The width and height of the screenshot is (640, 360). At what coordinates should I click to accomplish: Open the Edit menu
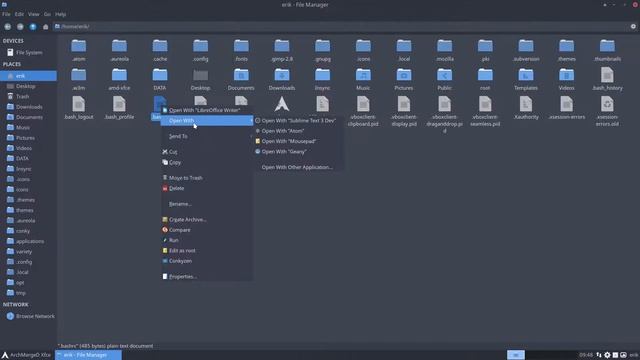pos(19,14)
